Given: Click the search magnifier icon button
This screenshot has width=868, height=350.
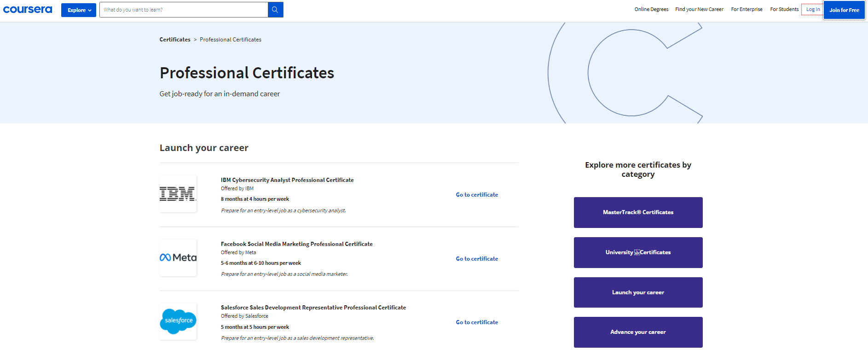Looking at the screenshot, I should click(275, 10).
